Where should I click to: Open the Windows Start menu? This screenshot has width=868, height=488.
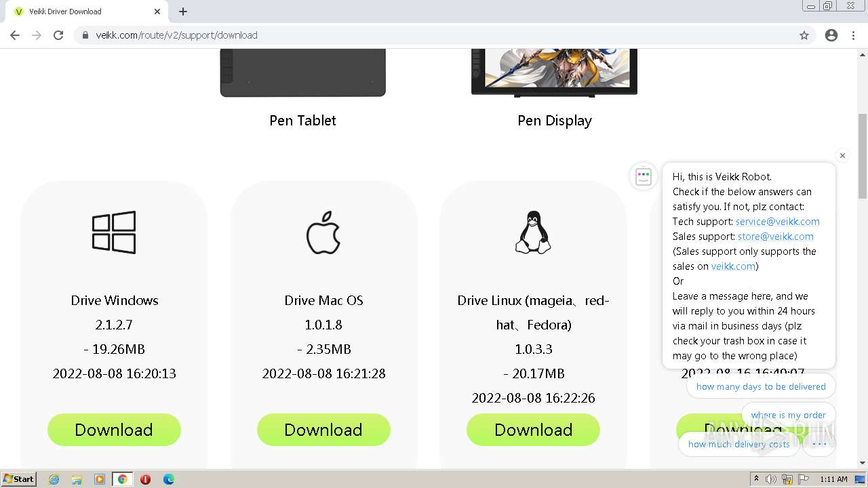19,479
